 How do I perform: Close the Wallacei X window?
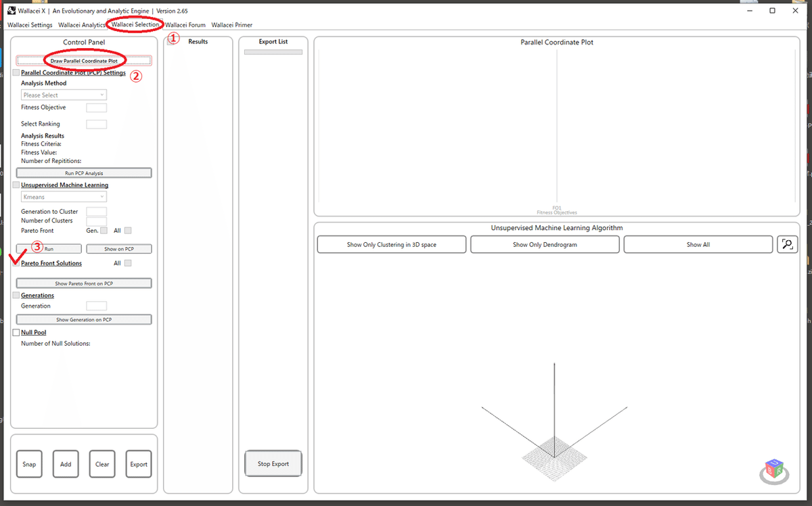[x=796, y=11]
